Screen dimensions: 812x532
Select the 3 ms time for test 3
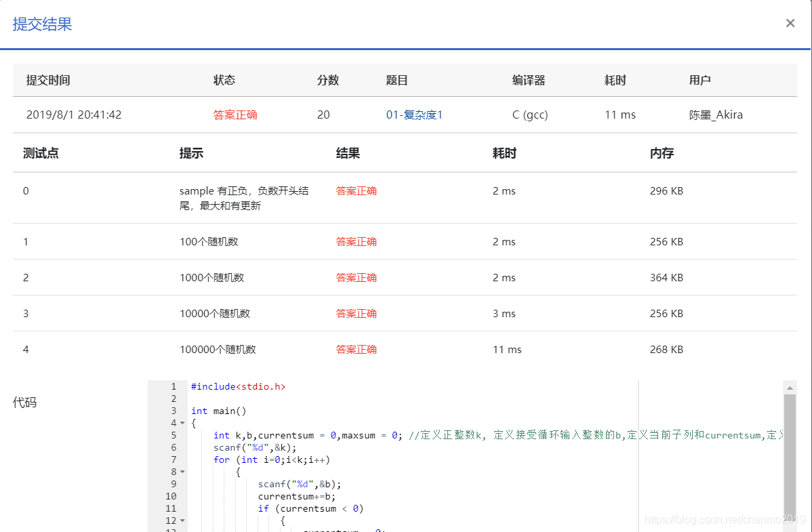click(x=504, y=313)
